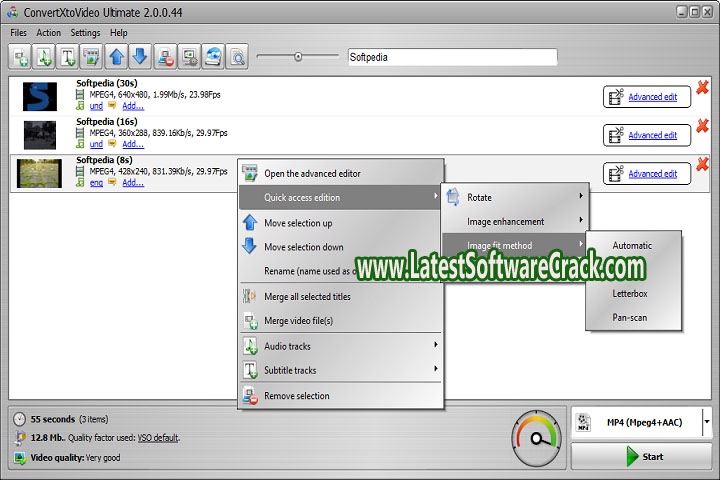The height and width of the screenshot is (480, 720).
Task: Click the blue move down arrow in toolbar
Action: point(140,58)
